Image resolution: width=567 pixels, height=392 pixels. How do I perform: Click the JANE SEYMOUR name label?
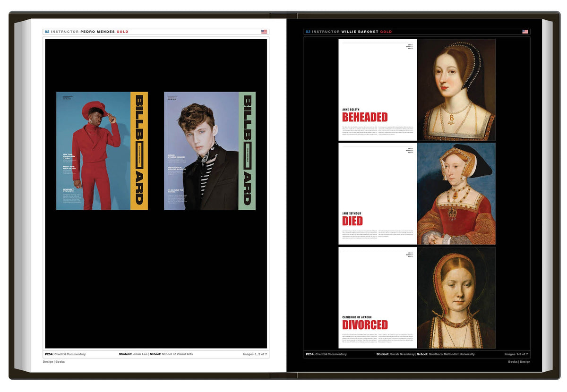(x=352, y=213)
